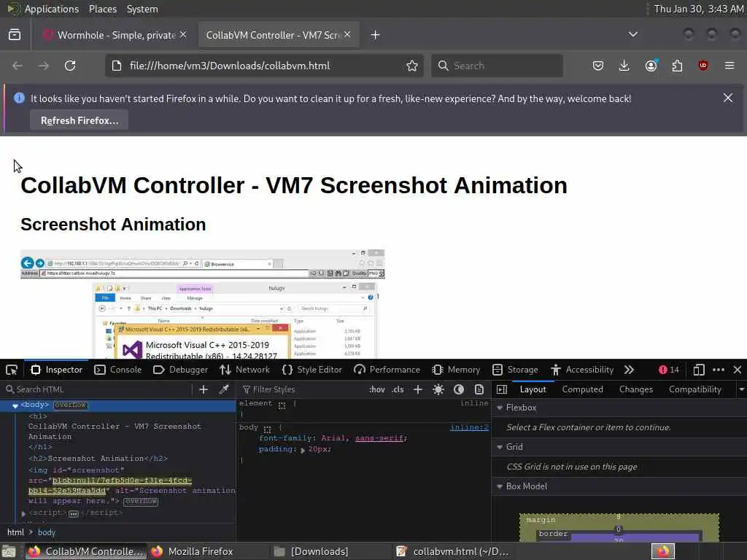Bookmark this page with star icon
Screen dimensions: 747x560
click(x=412, y=66)
